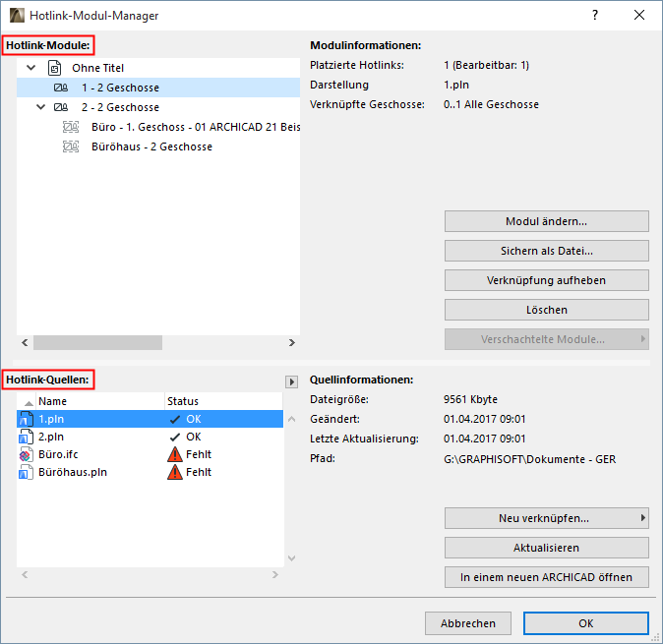Viewport: 663px width, 644px height.
Task: Click the missing-module icon beside Büro - 1. Geschoss
Action: (71, 127)
